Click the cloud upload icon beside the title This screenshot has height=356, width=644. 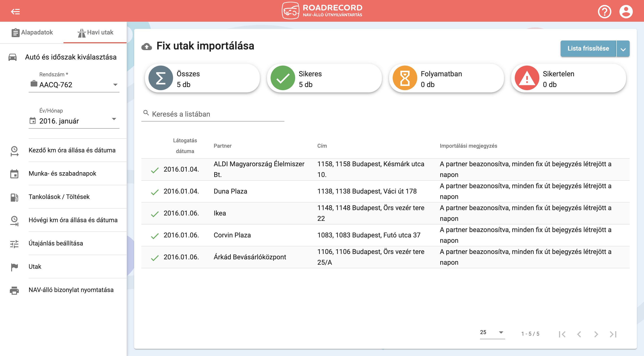146,47
